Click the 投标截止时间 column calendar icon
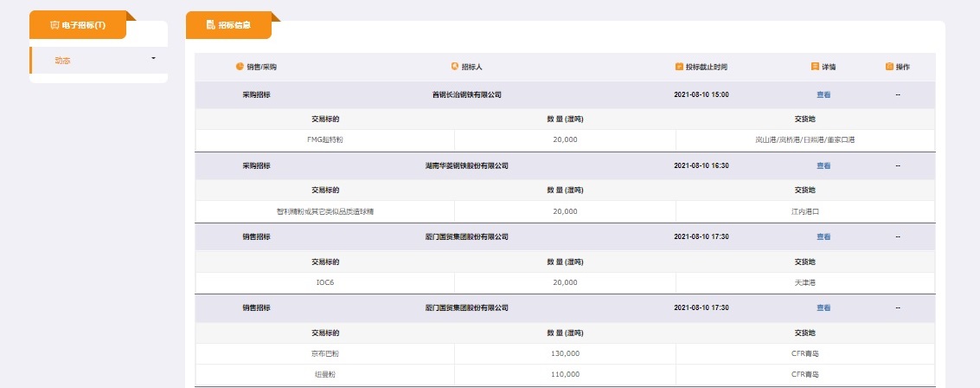This screenshot has height=388, width=980. pos(679,67)
